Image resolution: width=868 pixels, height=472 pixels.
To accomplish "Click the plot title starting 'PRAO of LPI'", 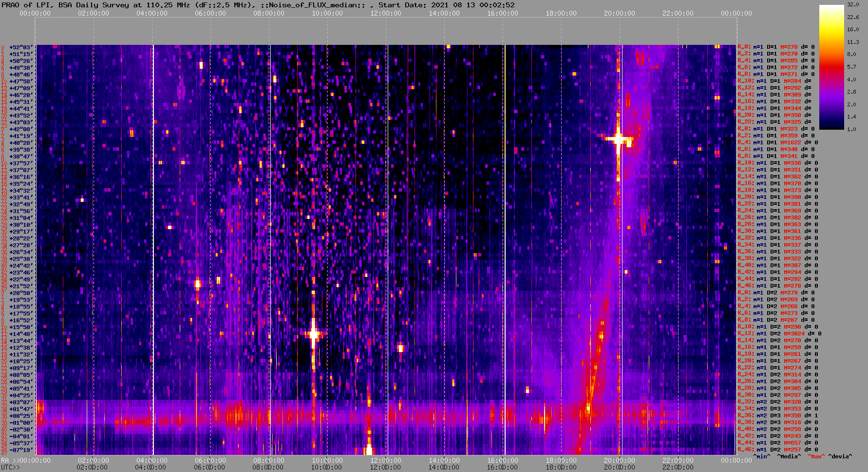I will click(258, 5).
